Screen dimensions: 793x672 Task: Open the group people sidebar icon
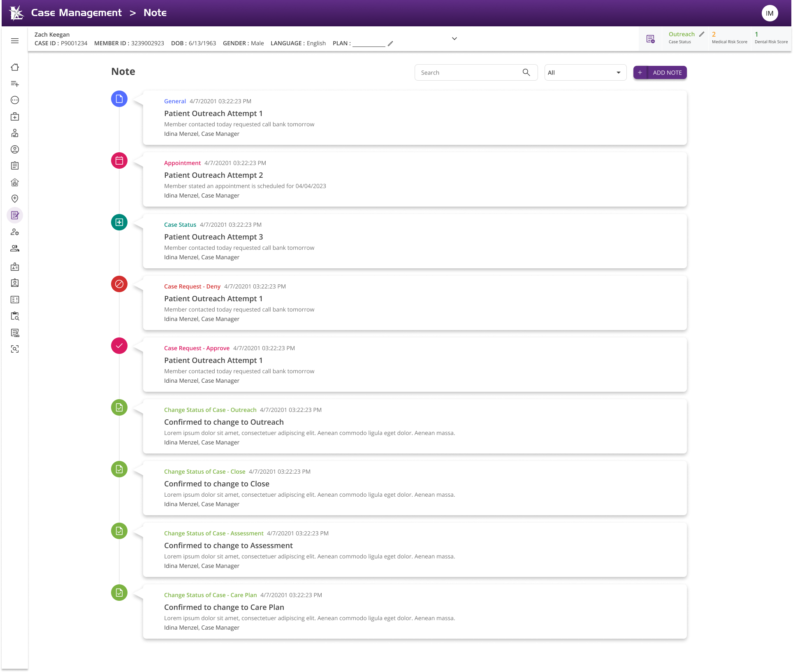pyautogui.click(x=15, y=248)
